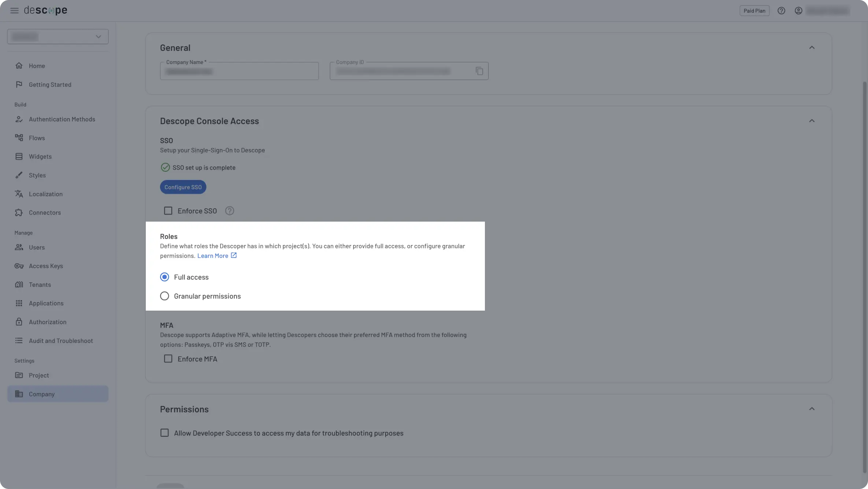868x489 pixels.
Task: Click the Localization icon
Action: tap(19, 194)
